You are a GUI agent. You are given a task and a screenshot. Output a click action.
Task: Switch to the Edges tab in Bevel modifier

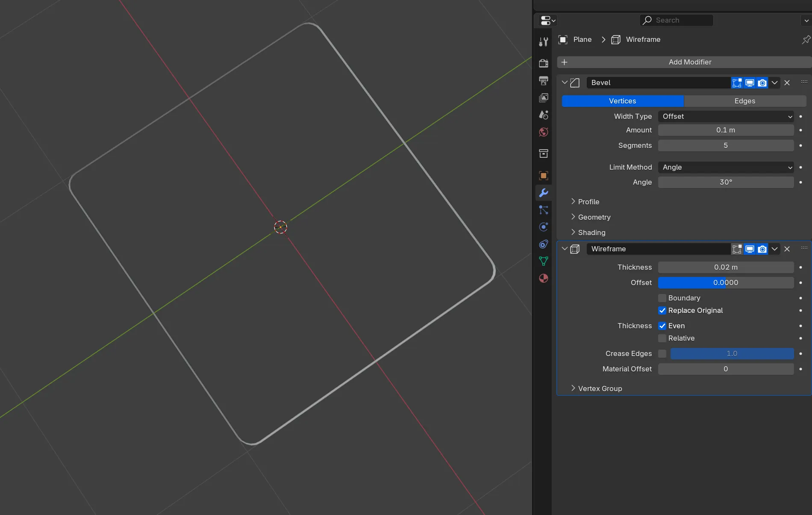744,101
